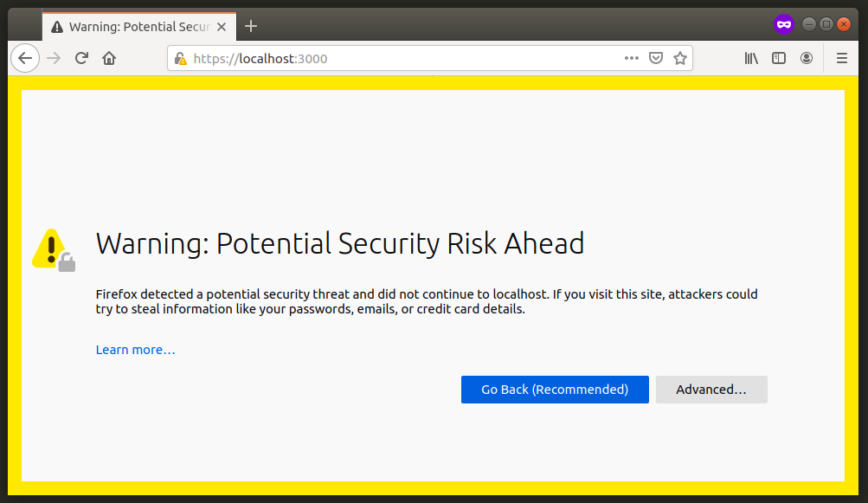Click the Page Actions three-dot icon
This screenshot has width=868, height=503.
tap(631, 58)
